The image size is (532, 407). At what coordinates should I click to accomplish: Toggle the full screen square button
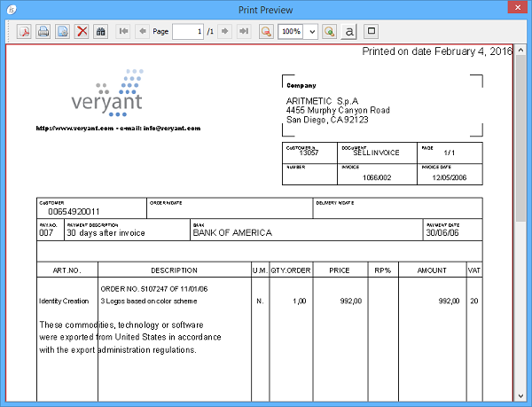(372, 31)
